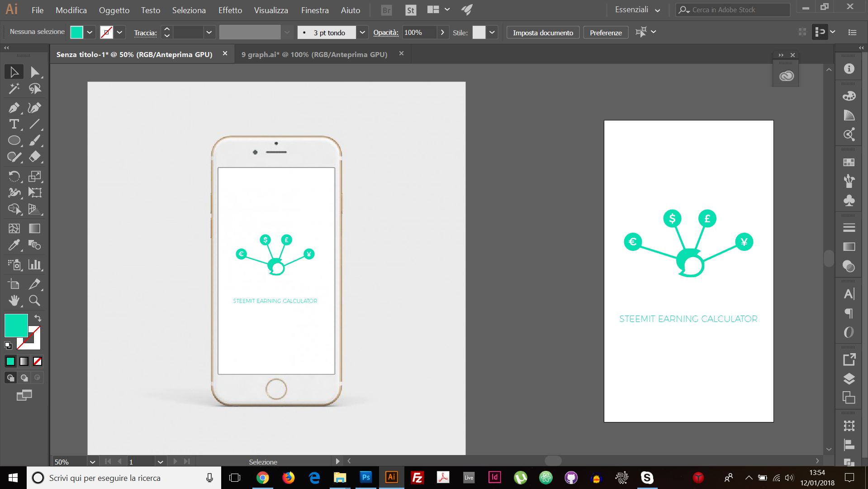
Task: Activate the Artboard tool
Action: coord(14,284)
